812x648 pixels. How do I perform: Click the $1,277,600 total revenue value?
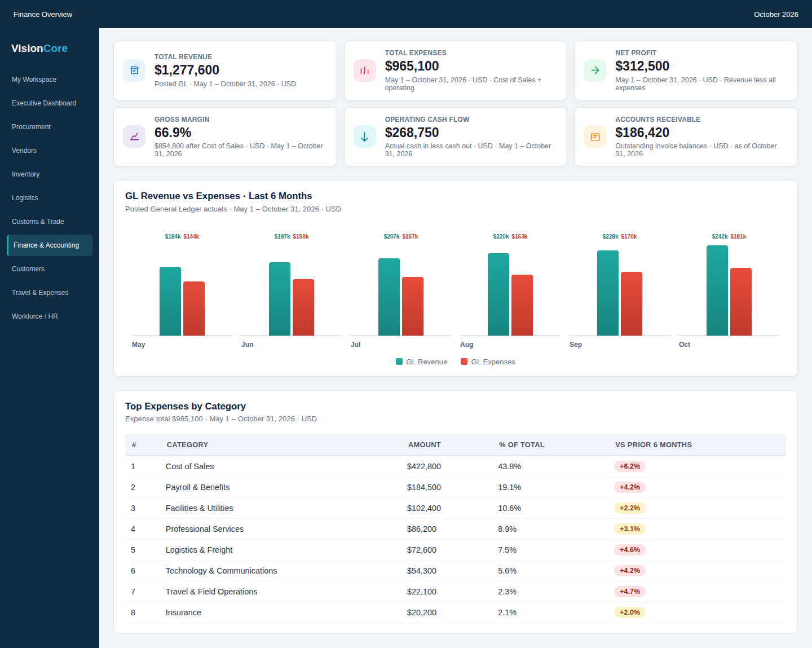(187, 70)
